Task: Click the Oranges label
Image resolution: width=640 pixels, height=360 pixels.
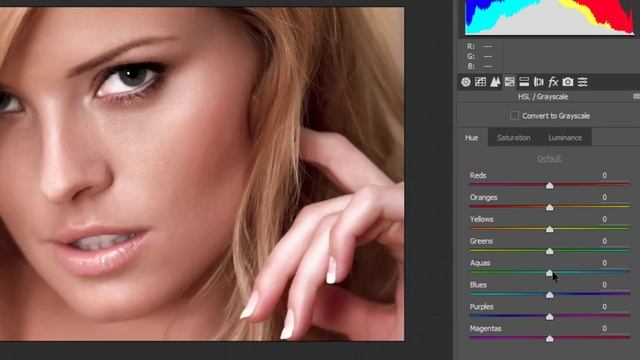Action: [483, 198]
